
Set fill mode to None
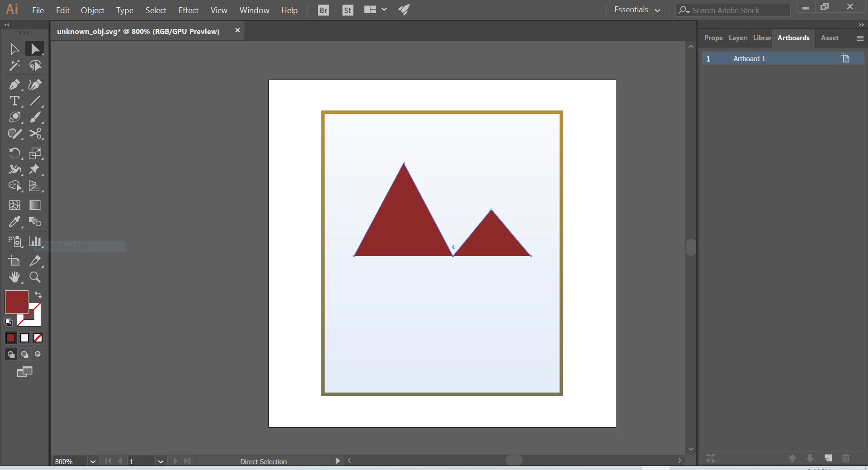[38, 338]
